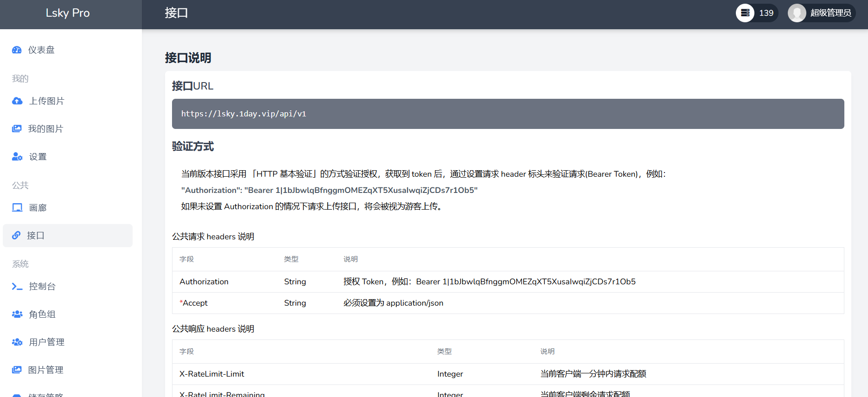868x397 pixels.
Task: Click the 公共响应 headers 说明 label
Action: [213, 329]
